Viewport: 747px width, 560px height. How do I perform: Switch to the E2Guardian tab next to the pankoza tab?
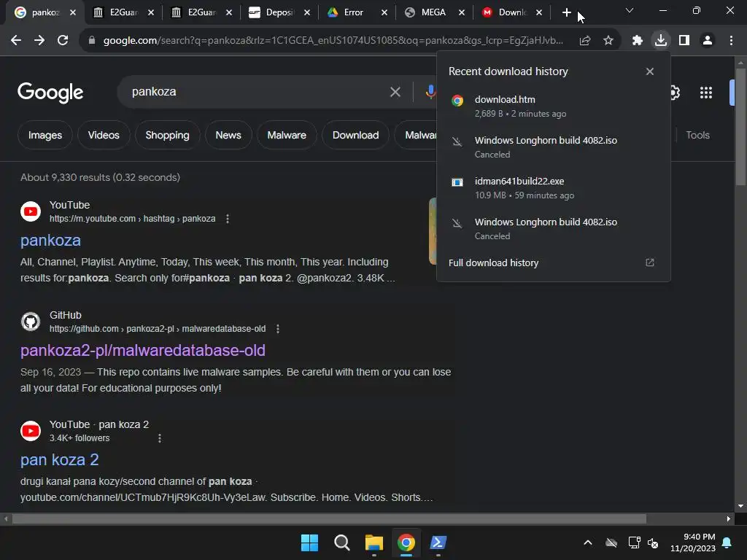click(x=123, y=12)
